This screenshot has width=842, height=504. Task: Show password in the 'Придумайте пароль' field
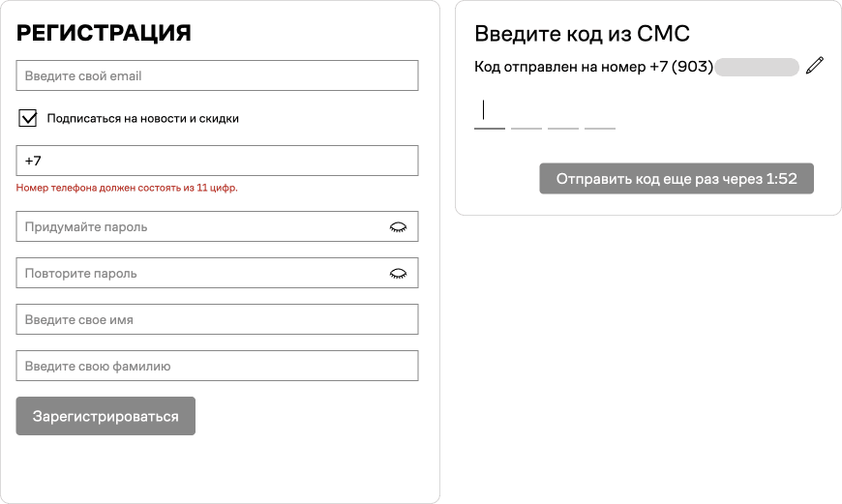pyautogui.click(x=398, y=227)
